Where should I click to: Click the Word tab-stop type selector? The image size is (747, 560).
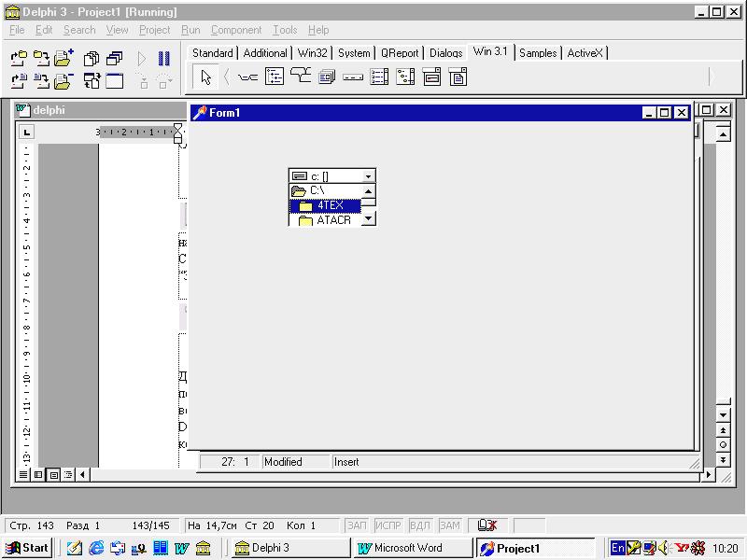[27, 132]
